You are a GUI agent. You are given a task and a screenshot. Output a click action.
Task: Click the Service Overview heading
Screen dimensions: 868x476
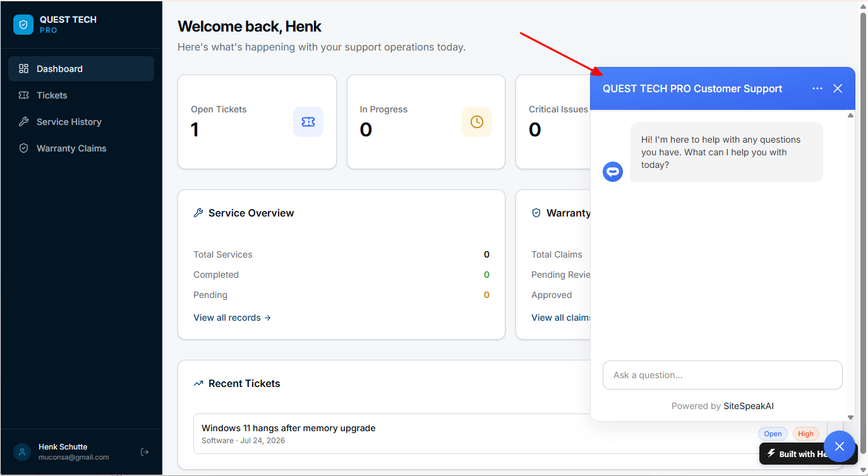click(x=251, y=213)
